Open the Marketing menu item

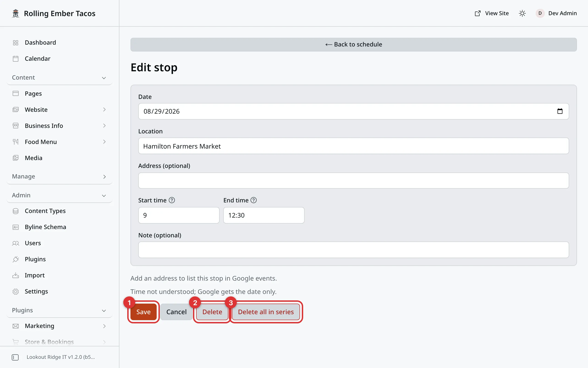(x=59, y=326)
